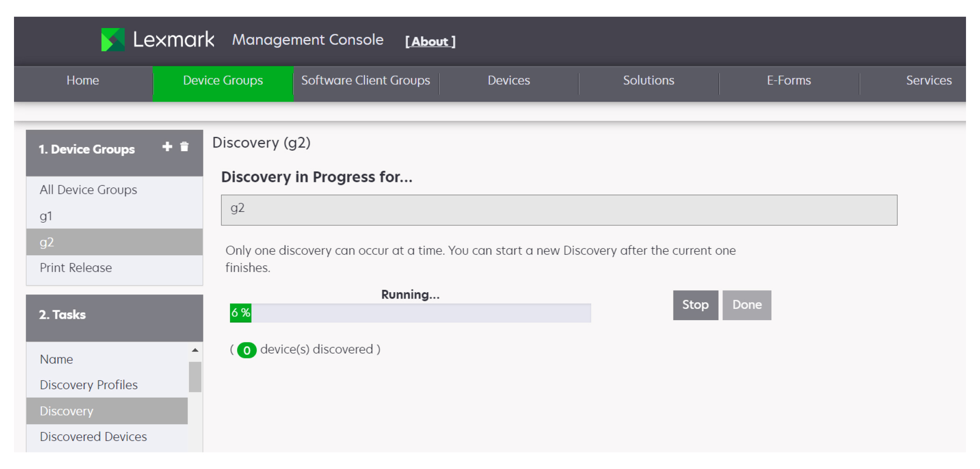Click the 1. Device Groups panel header
980x469 pixels.
114,153
